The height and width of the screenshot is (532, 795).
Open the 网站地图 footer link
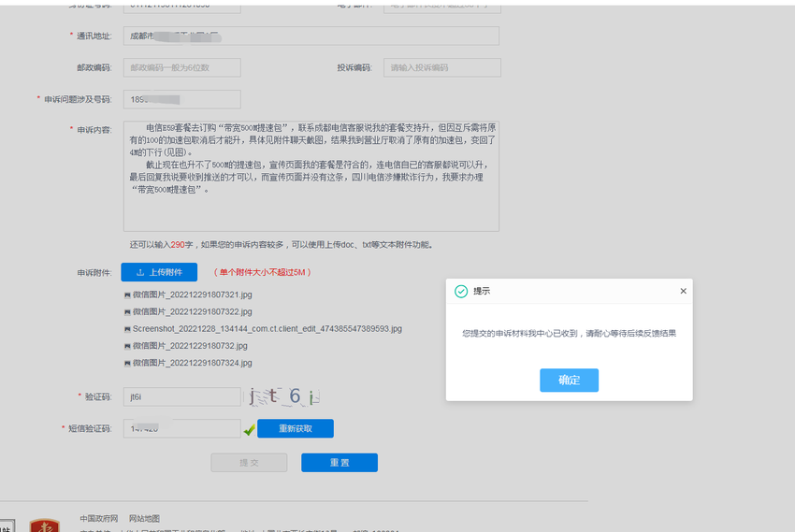point(144,518)
